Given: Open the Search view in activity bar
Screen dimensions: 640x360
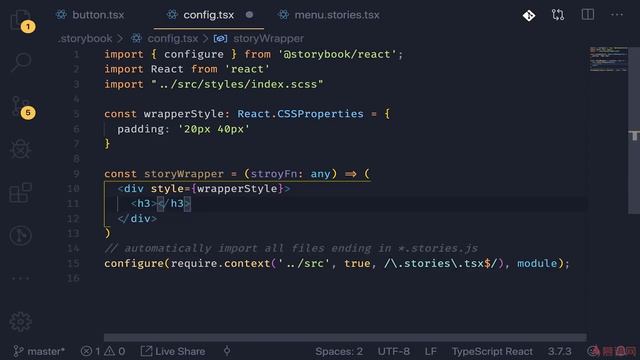Looking at the screenshot, I should click(x=21, y=62).
